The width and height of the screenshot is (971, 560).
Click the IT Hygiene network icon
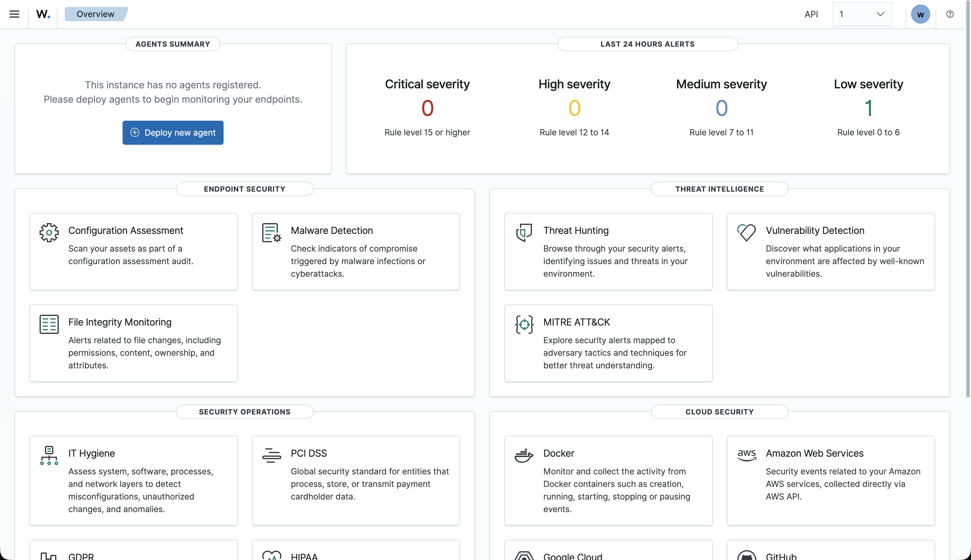point(49,455)
